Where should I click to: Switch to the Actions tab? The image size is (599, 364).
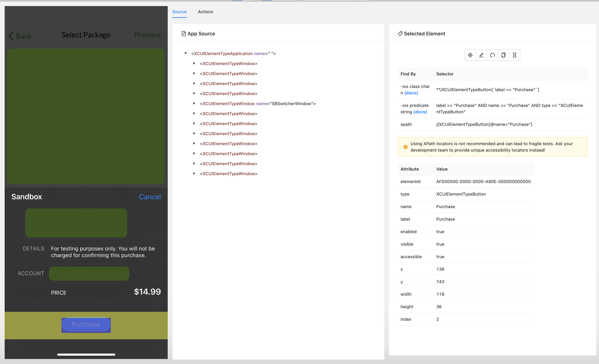(x=205, y=12)
